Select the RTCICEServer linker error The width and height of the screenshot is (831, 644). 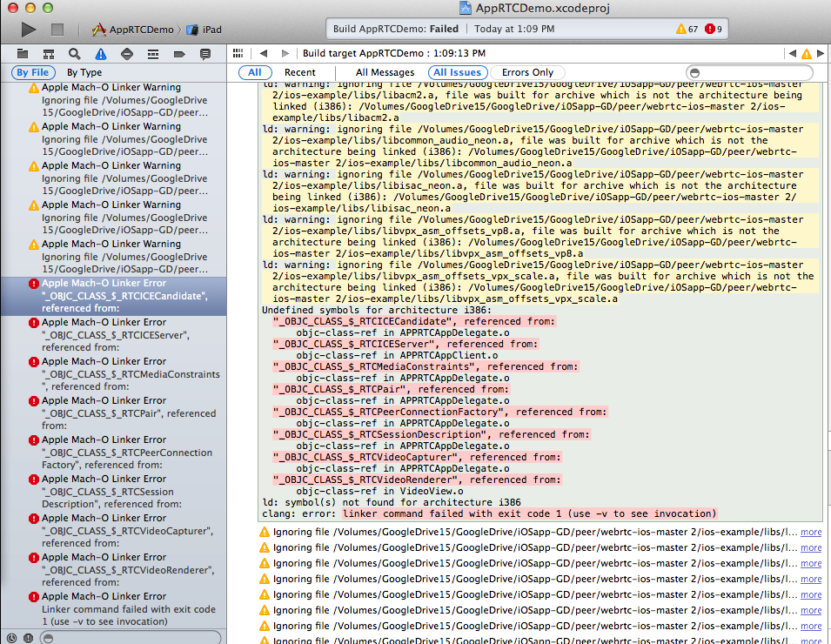click(x=113, y=335)
